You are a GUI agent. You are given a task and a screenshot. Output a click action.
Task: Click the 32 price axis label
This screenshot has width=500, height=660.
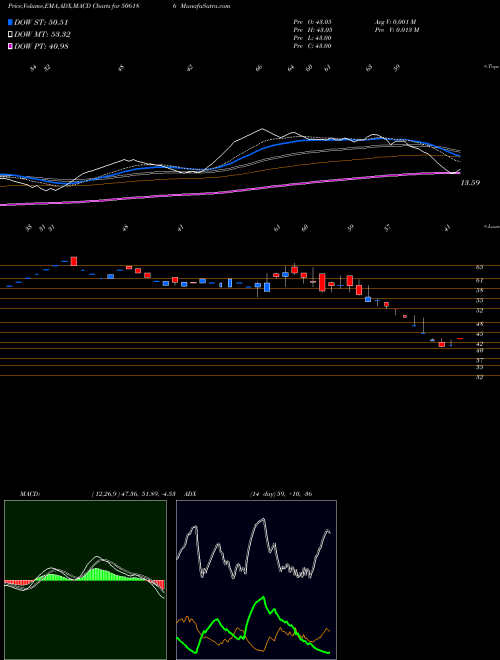click(479, 377)
